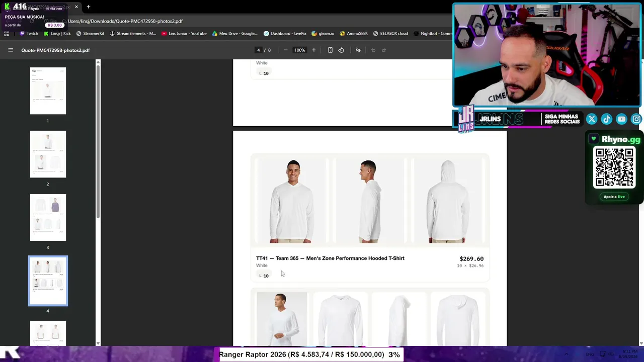644x362 pixels.
Task: Click the Ranger Raptor 2026 goal bar
Action: click(x=309, y=354)
